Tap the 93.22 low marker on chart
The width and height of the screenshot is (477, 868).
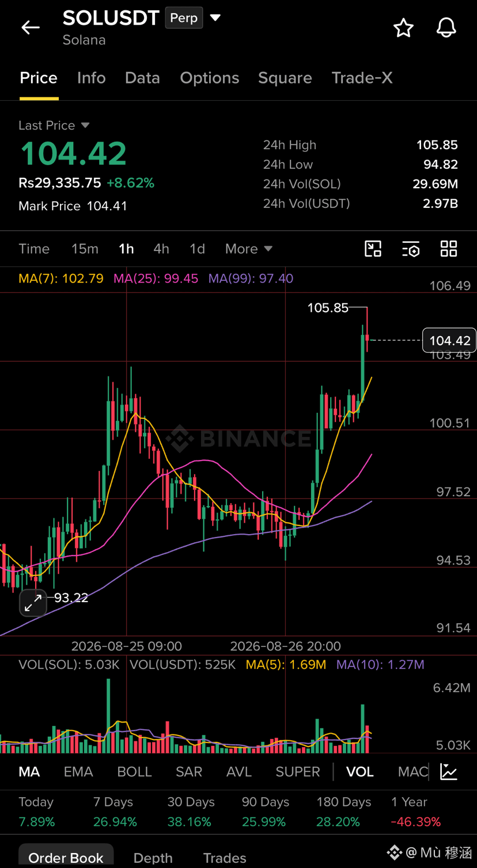[x=71, y=598]
